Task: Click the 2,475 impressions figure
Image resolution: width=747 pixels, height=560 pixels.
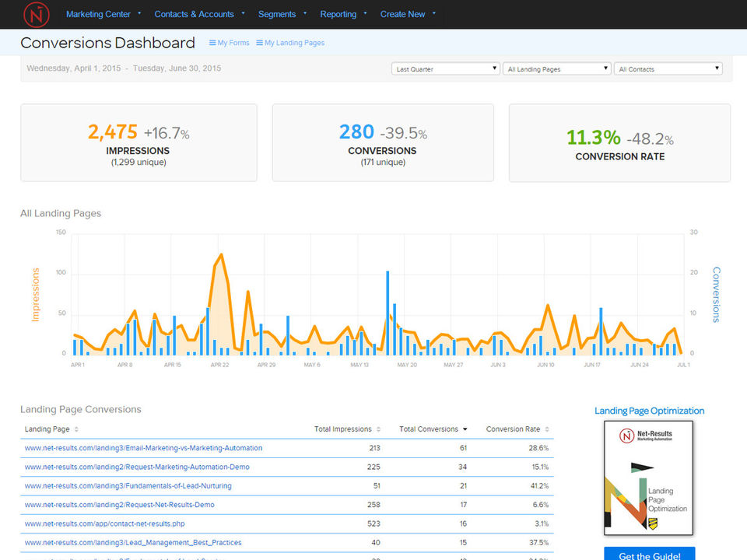Action: 112,132
